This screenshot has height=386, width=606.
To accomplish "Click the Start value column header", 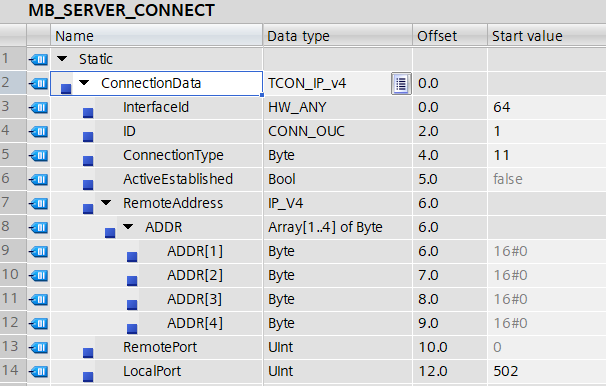I will click(x=547, y=36).
